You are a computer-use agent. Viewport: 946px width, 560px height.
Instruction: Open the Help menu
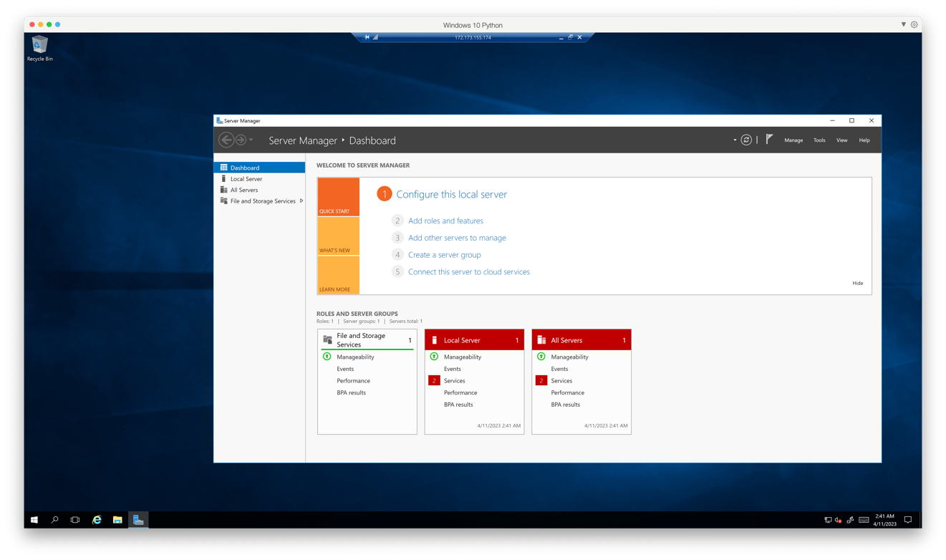click(864, 140)
